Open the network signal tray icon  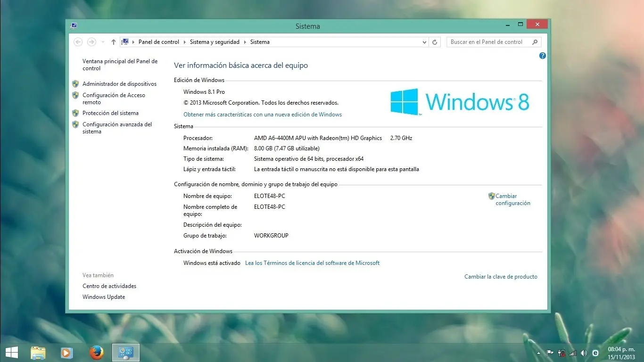(573, 353)
